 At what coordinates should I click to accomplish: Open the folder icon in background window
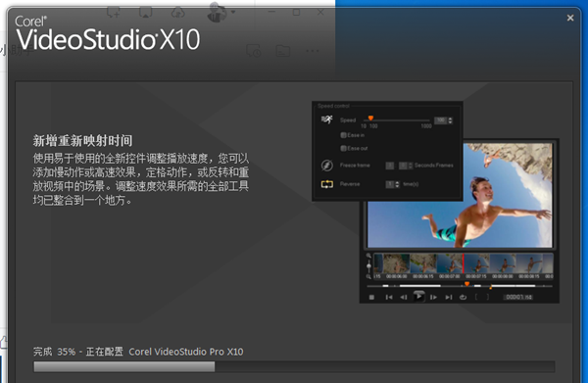pos(283,51)
